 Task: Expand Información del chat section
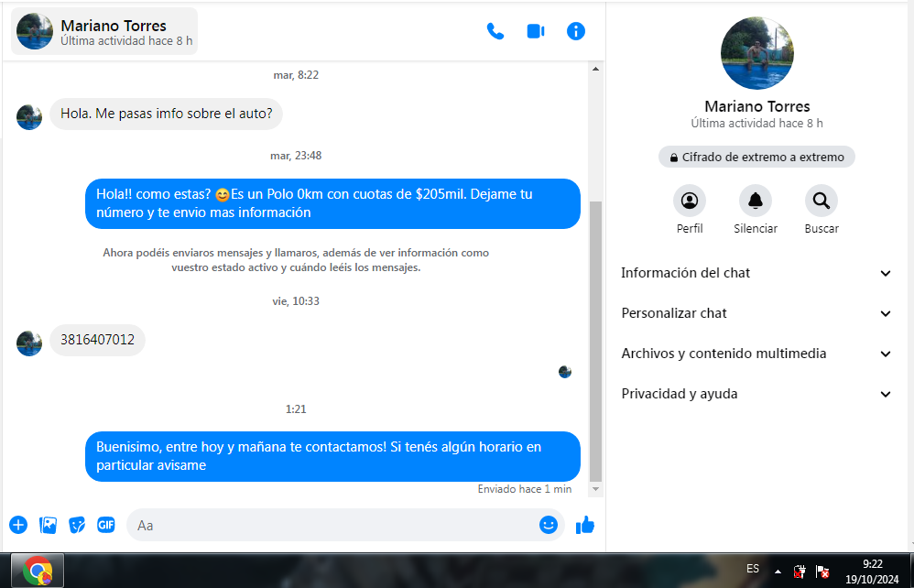(756, 273)
